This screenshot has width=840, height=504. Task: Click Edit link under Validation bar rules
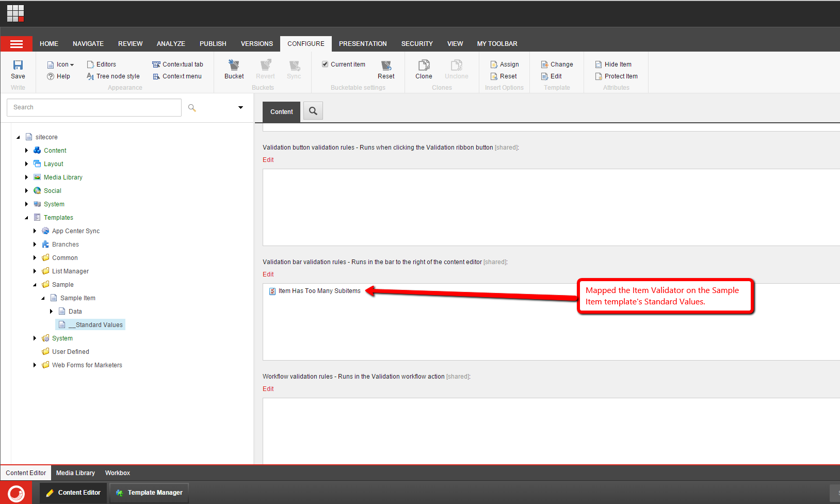(x=268, y=274)
